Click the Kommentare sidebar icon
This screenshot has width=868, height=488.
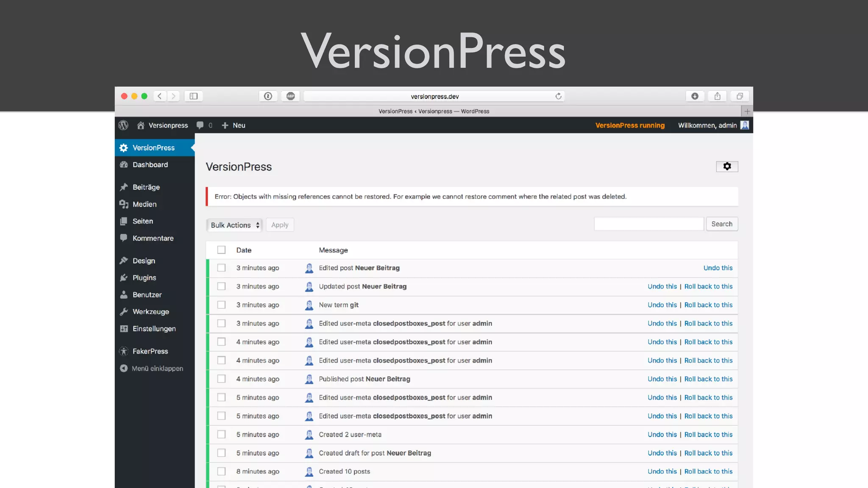124,238
